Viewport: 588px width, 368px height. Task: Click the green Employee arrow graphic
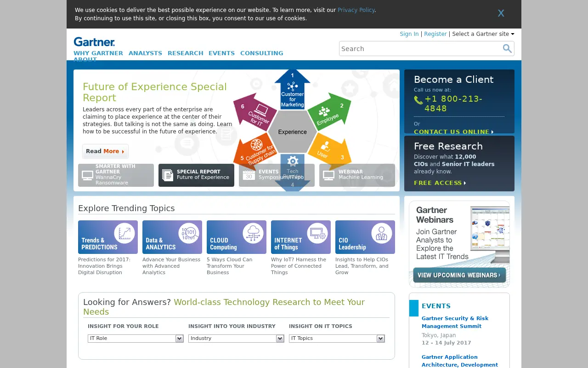point(329,112)
